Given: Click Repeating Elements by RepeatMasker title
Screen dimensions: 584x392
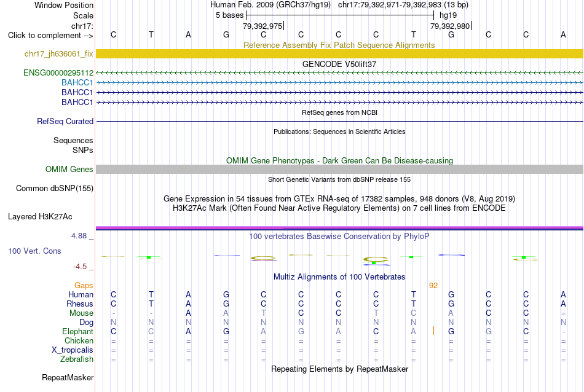Looking at the screenshot, I should click(x=339, y=369).
